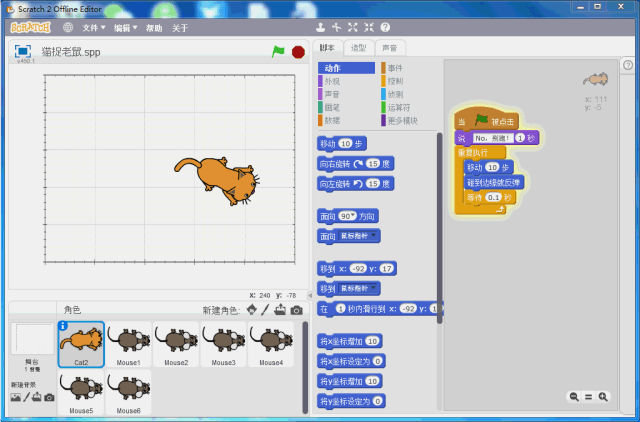Select the grow sprite tool
Screen dimensions: 640x422
click(353, 27)
